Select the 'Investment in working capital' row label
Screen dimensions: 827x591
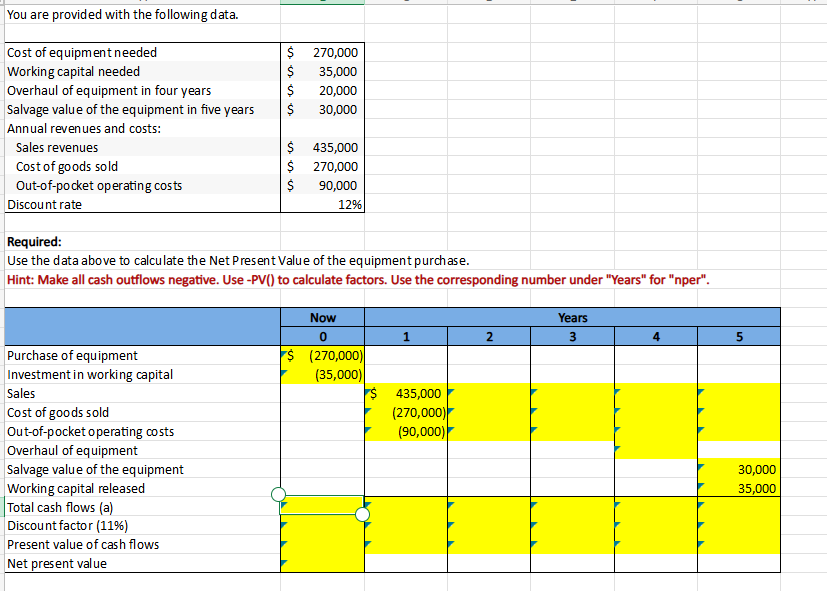coord(142,375)
